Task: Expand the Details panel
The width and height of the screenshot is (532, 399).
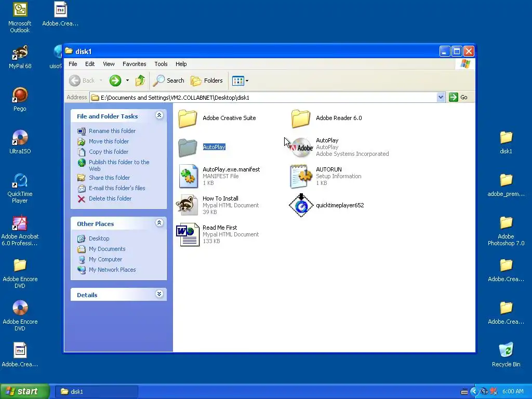Action: (159, 294)
